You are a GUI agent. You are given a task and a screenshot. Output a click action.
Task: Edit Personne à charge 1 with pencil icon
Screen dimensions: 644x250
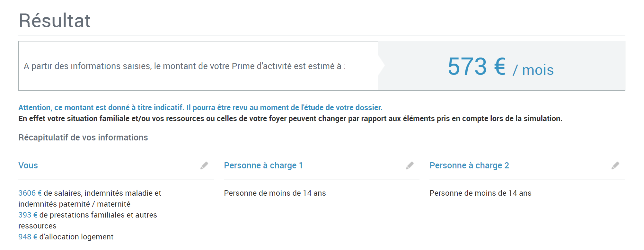pyautogui.click(x=410, y=165)
